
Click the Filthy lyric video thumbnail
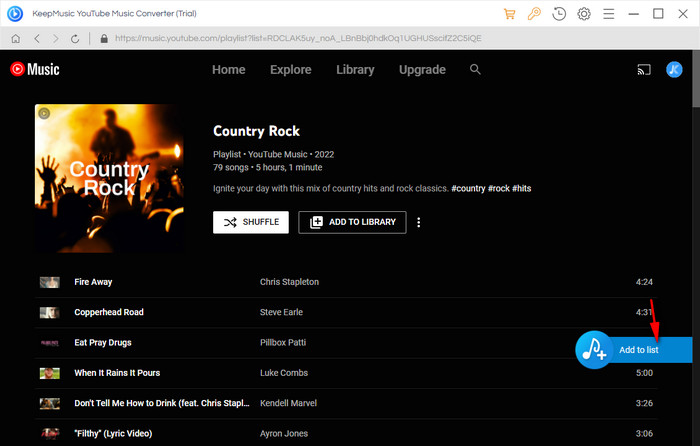click(x=50, y=433)
